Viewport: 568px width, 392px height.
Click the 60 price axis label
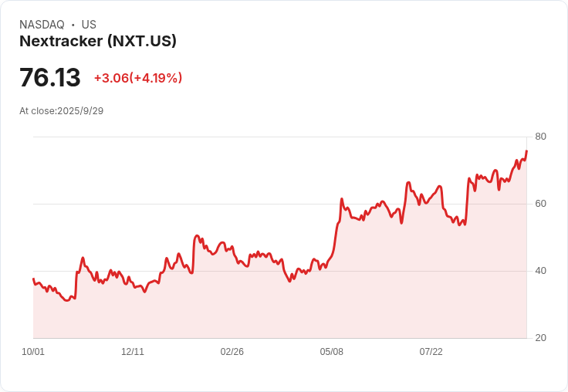pos(540,204)
